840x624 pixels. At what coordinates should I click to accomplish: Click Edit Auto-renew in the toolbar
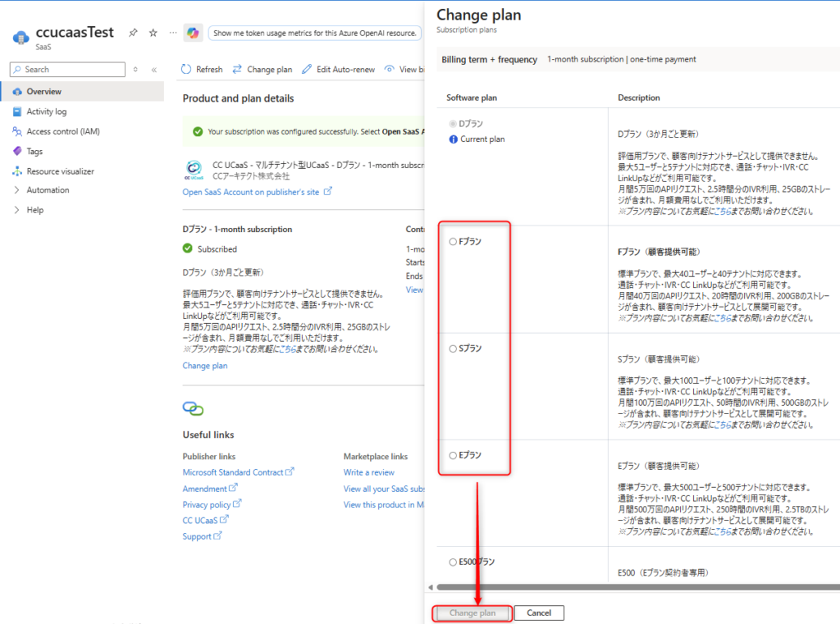[x=339, y=70]
